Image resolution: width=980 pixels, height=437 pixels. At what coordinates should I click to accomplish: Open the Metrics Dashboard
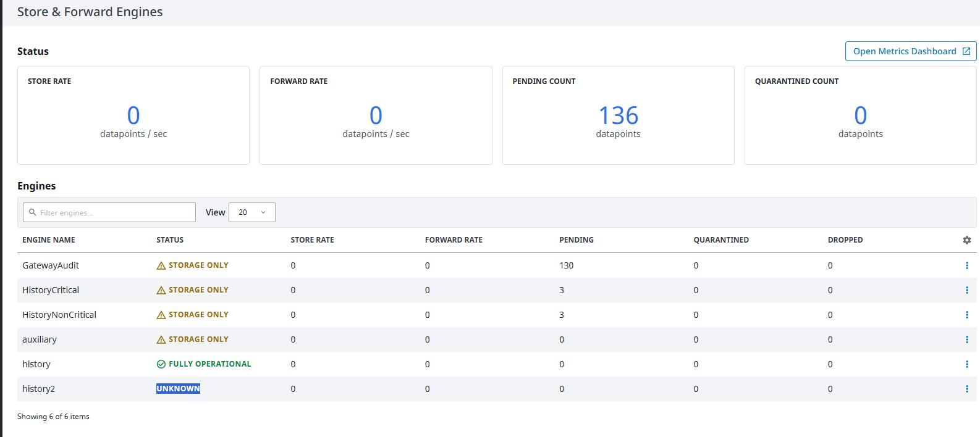point(911,51)
